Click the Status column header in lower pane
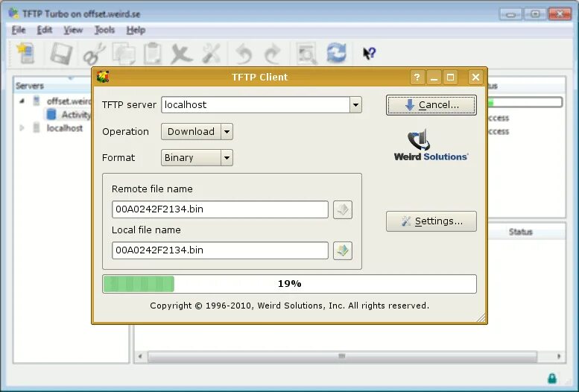This screenshot has height=392, width=579. 520,232
